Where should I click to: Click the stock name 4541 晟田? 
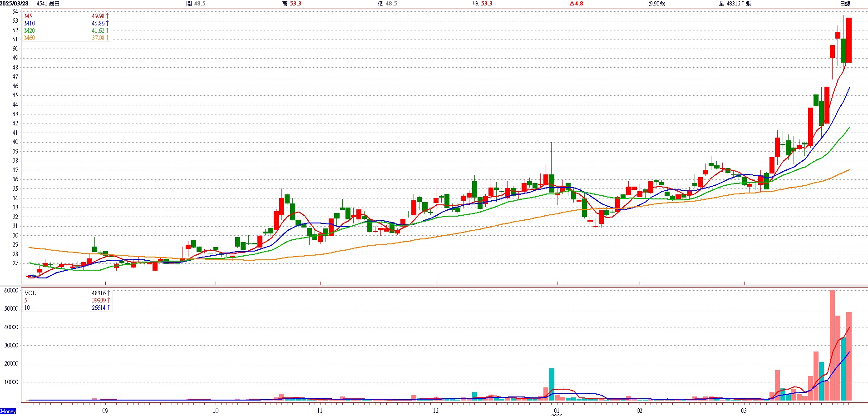(48, 4)
